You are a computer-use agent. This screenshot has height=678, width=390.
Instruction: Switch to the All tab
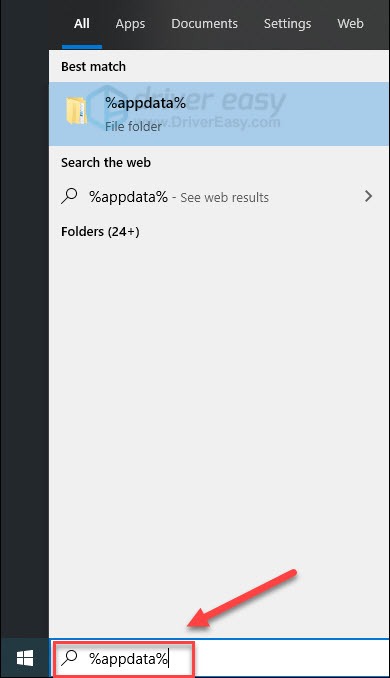pos(82,24)
